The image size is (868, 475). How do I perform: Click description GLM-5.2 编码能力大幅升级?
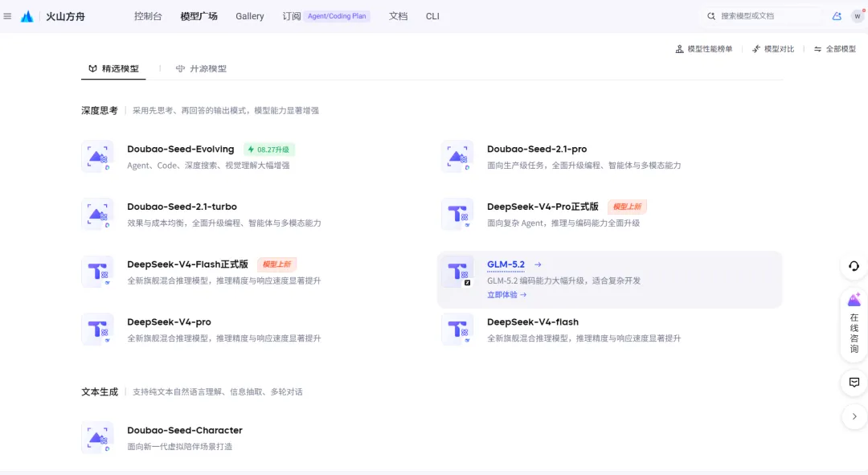(563, 280)
